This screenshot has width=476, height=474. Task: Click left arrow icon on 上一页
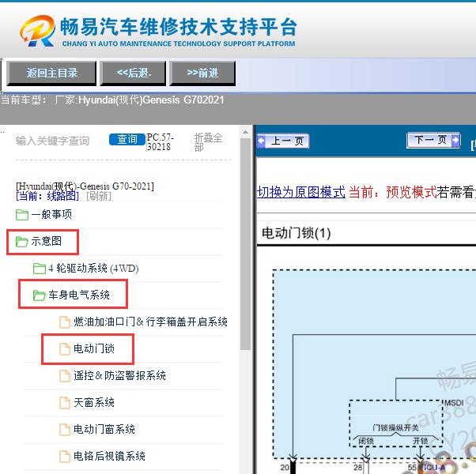pos(261,141)
